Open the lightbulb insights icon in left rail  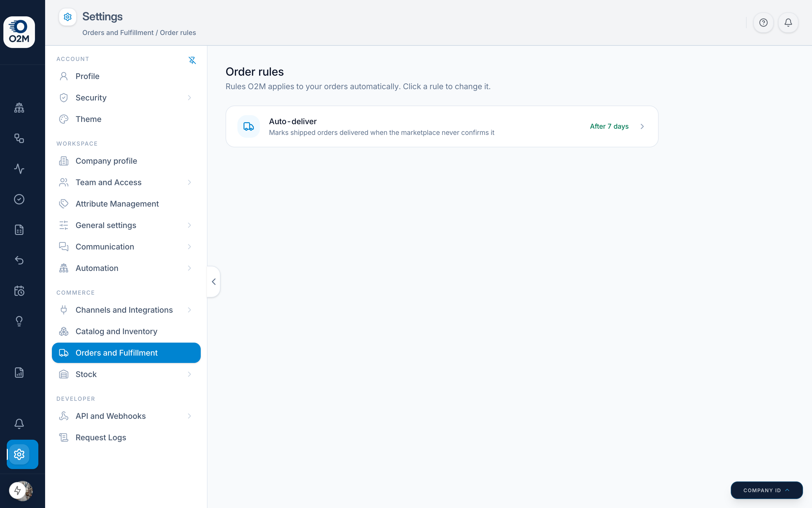coord(19,321)
